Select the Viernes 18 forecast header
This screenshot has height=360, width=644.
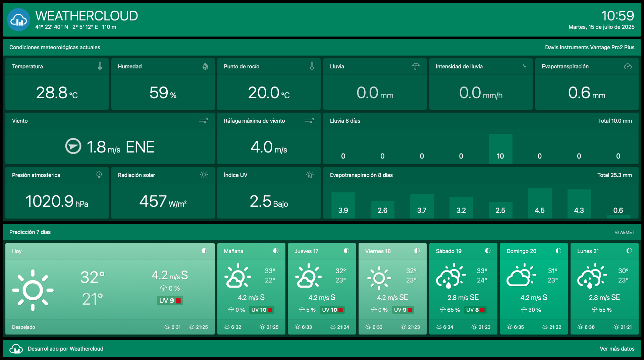(392, 251)
